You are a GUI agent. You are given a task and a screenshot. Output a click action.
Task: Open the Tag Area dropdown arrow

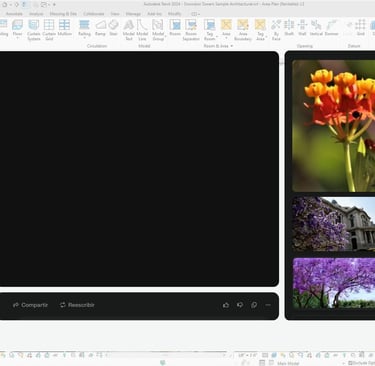267,36
